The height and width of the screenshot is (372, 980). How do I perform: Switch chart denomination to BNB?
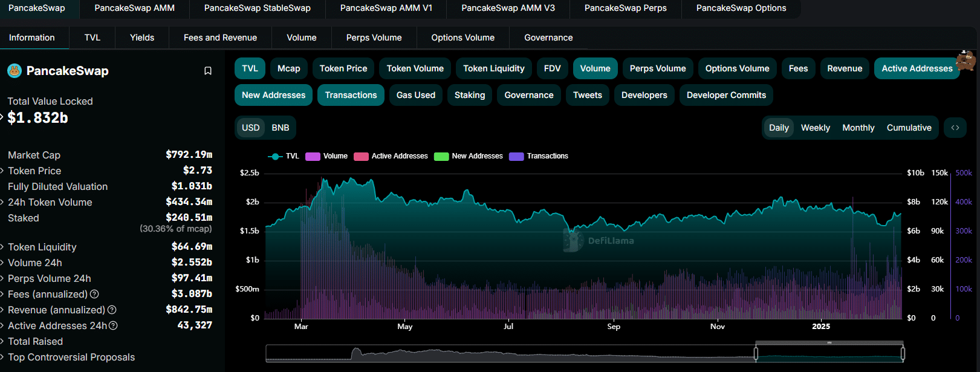point(281,128)
